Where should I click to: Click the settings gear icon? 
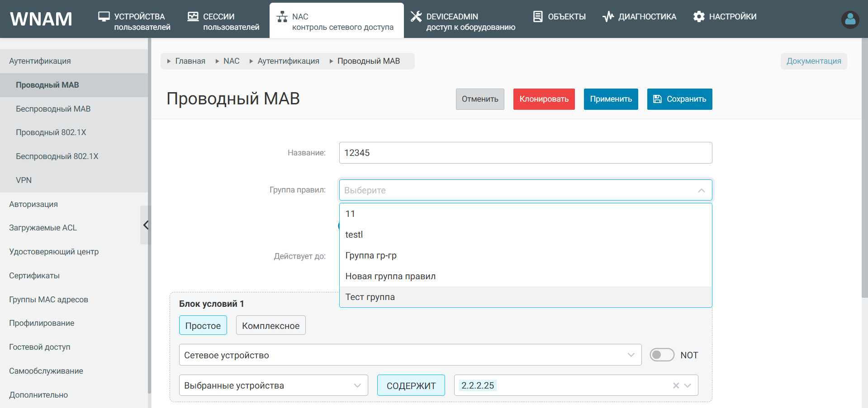(x=699, y=17)
